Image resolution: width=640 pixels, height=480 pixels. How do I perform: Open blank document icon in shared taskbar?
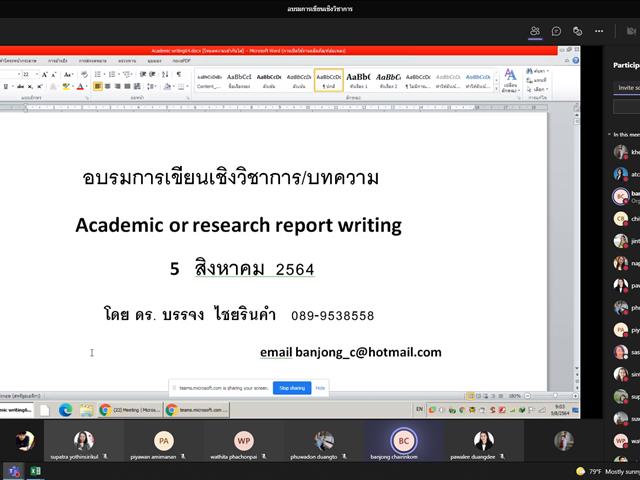[44, 409]
